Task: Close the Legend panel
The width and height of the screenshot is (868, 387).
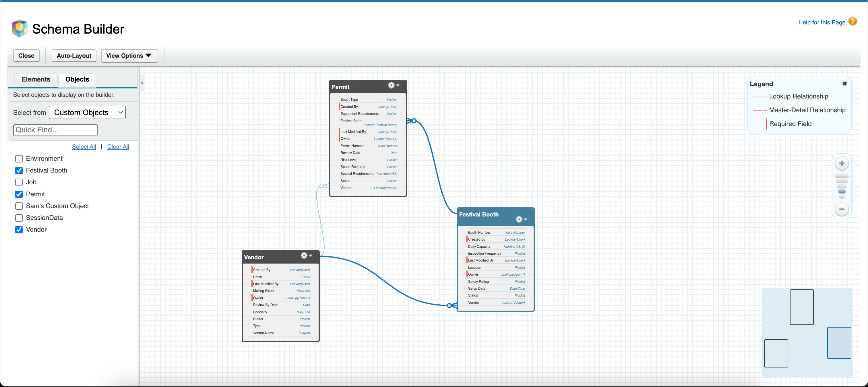Action: 844,84
